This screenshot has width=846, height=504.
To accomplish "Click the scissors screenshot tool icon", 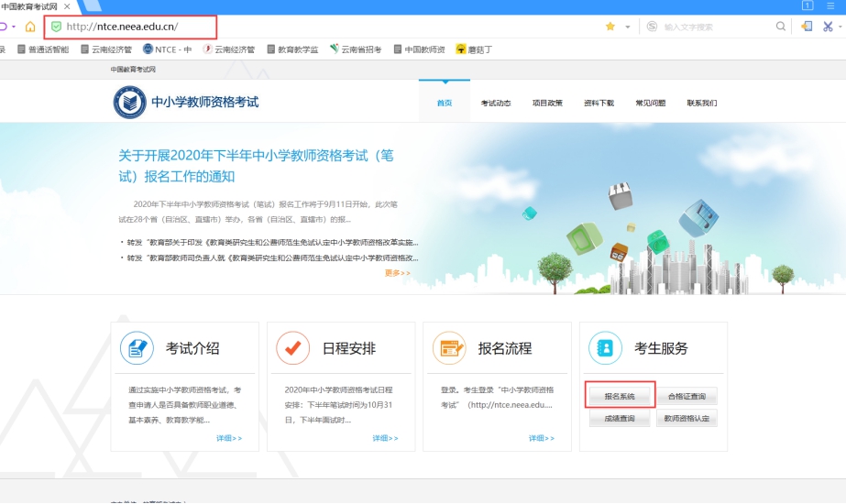I will 828,27.
